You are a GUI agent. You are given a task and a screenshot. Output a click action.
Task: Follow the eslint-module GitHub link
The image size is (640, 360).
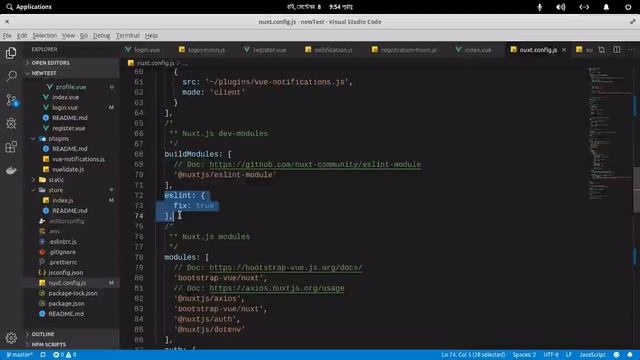pos(315,164)
